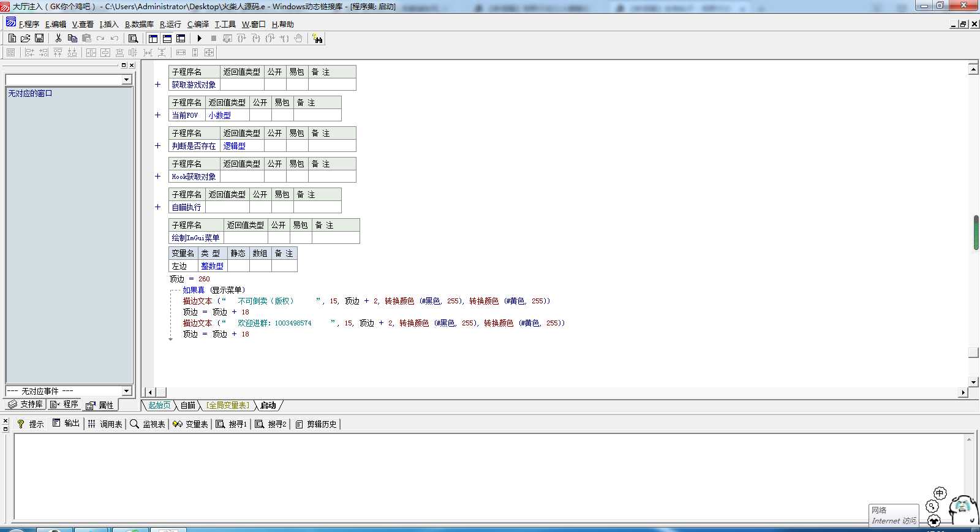Open the 调用表 output tab
980x532 pixels.
point(105,424)
